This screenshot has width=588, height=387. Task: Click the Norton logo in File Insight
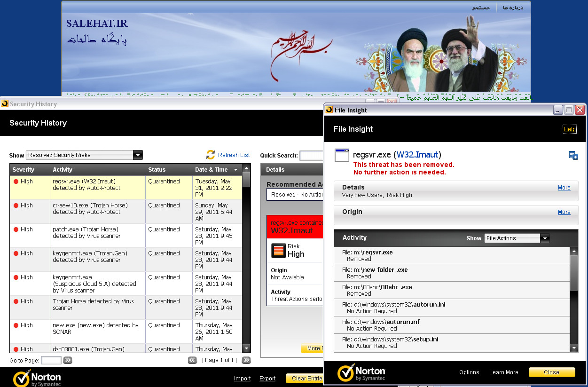[361, 373]
